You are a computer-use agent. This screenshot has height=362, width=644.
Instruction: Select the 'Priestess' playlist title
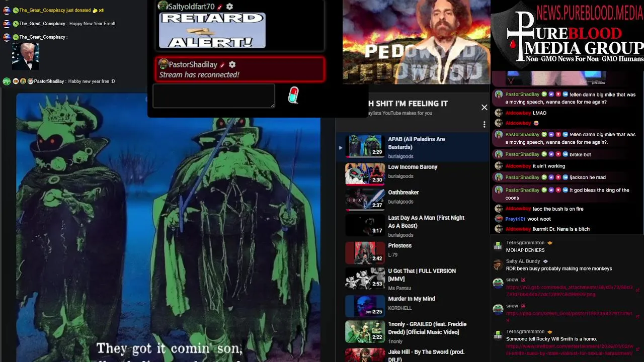[400, 246]
